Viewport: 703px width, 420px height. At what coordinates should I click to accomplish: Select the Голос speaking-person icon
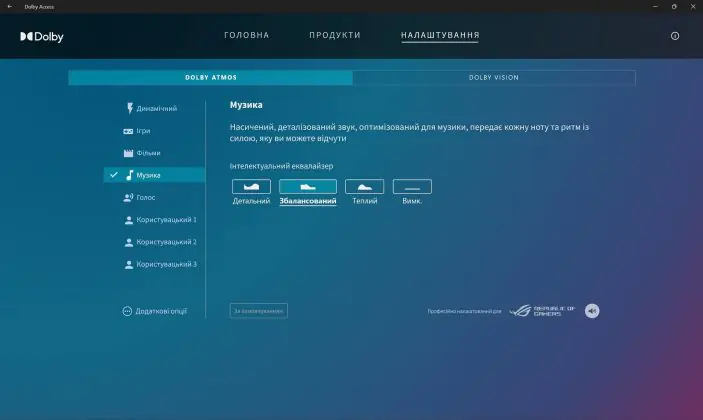pos(128,197)
